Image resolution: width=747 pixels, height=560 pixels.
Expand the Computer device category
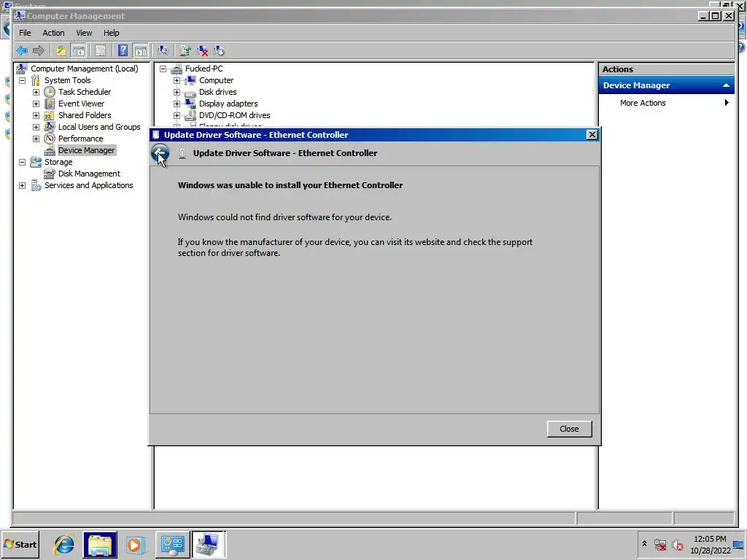[x=177, y=80]
